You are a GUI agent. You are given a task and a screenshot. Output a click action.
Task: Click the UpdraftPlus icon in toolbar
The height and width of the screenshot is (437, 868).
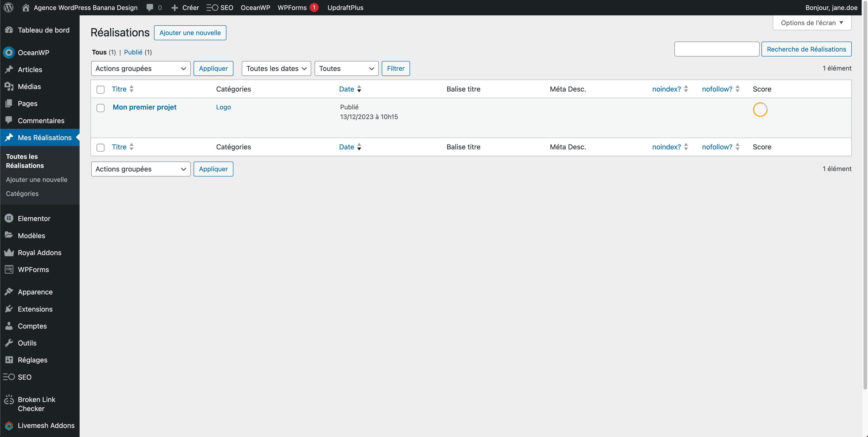[x=345, y=7]
